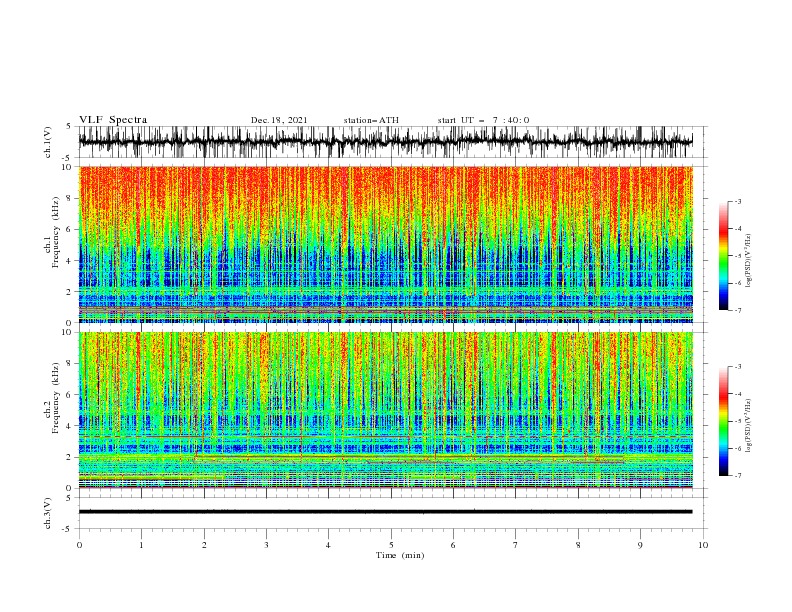
Task: Click the '5' tick on the time axis
Action: click(x=391, y=545)
